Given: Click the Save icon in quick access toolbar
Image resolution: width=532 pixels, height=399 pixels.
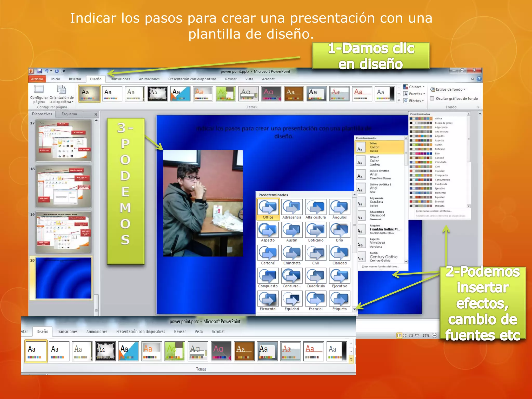Looking at the screenshot, I should [39, 71].
